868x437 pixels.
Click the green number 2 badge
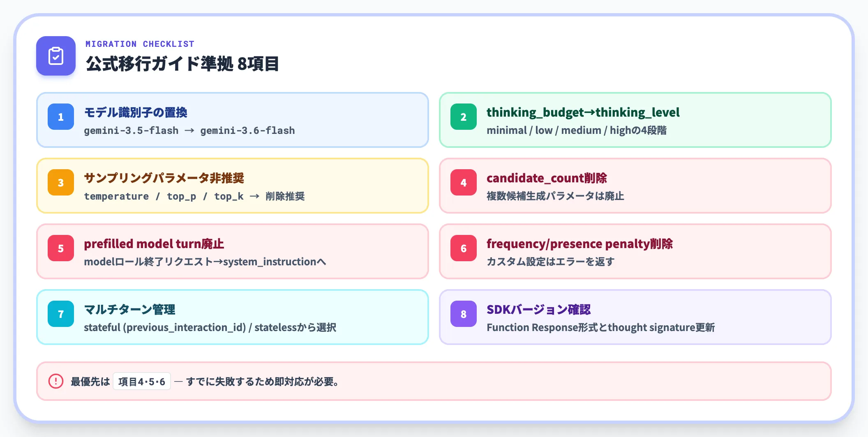tap(464, 117)
